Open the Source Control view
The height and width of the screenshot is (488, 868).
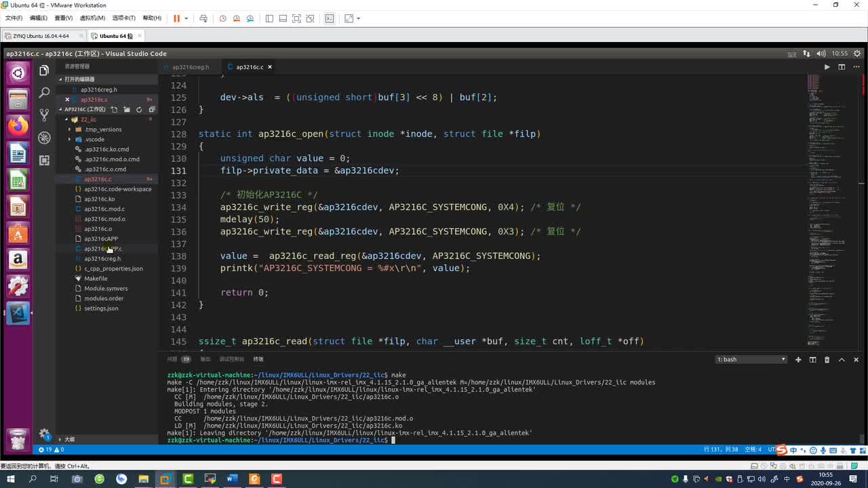tap(44, 115)
